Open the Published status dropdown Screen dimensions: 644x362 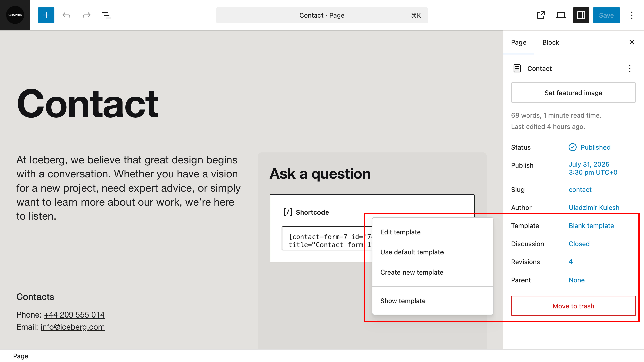(x=595, y=147)
